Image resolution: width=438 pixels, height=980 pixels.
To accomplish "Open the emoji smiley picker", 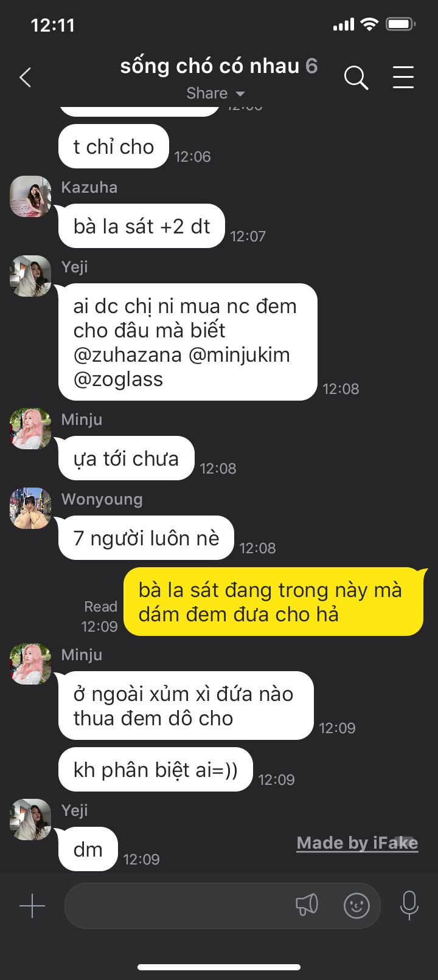I will tap(356, 906).
